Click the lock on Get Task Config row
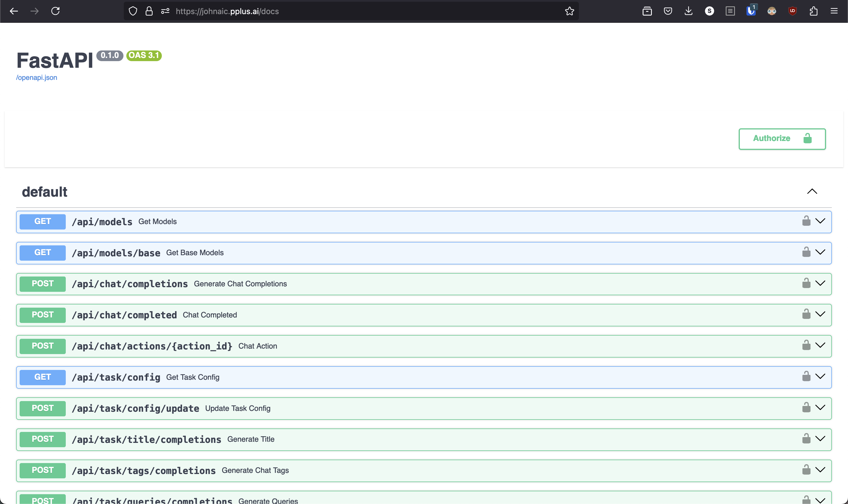Screen dimensions: 848x504 pos(806,376)
